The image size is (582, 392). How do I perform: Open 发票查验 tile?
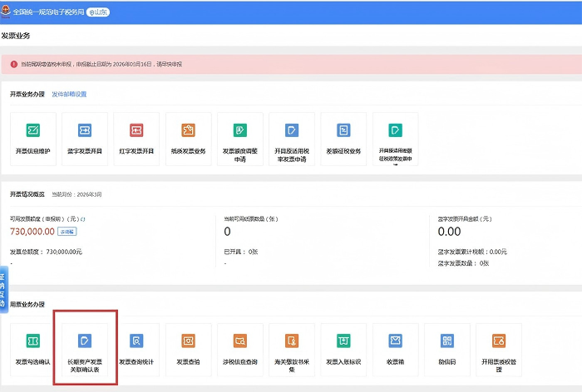(188, 350)
